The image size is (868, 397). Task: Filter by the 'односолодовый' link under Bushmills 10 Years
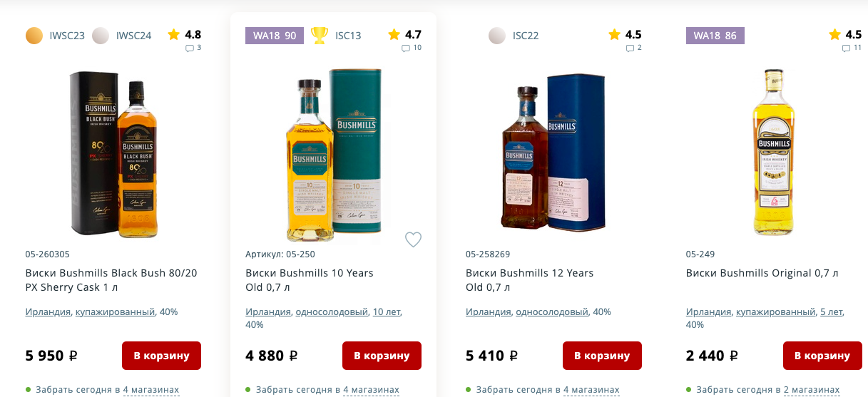[332, 312]
